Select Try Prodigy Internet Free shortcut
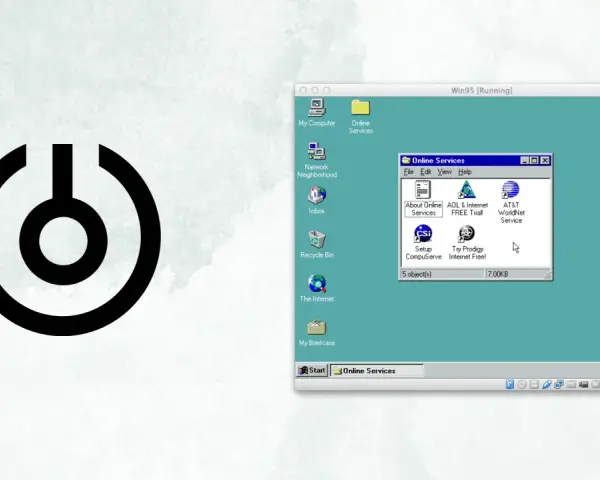The height and width of the screenshot is (480, 600). click(467, 242)
